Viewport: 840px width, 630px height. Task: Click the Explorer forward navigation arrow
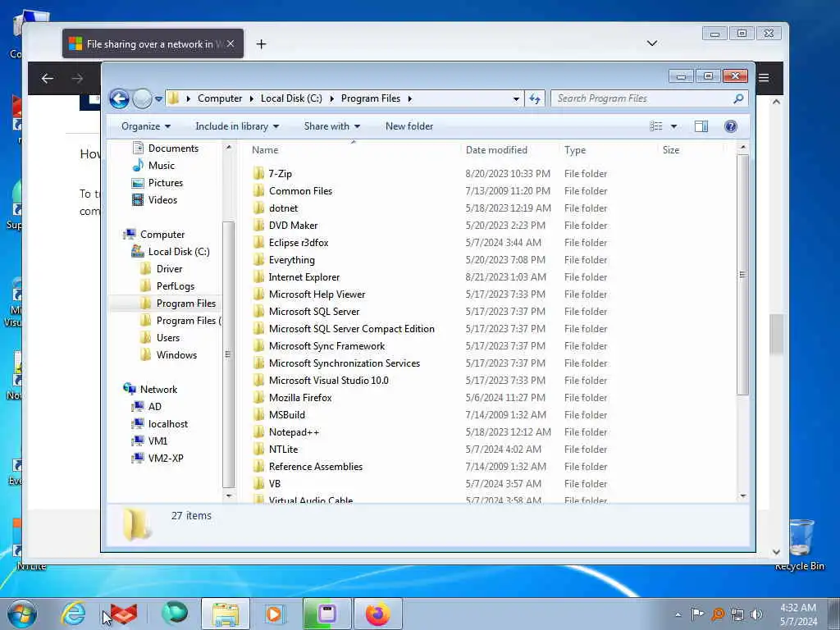[x=142, y=98]
